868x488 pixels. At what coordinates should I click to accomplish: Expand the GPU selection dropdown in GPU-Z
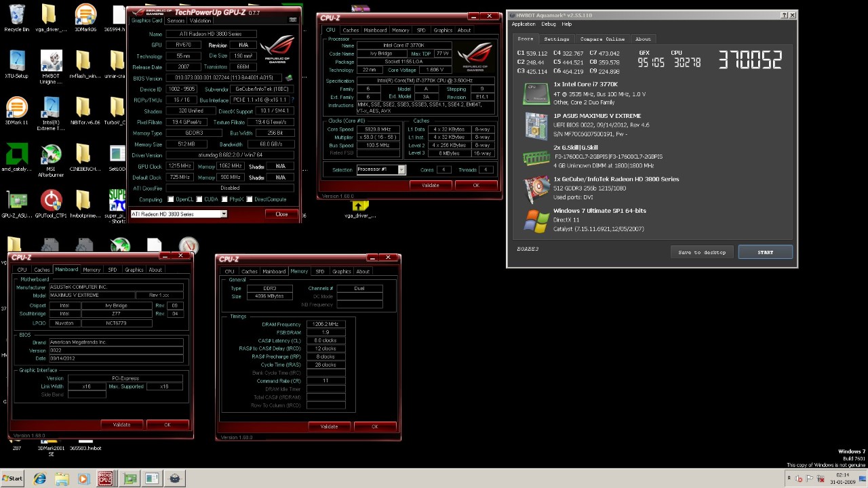click(x=224, y=214)
